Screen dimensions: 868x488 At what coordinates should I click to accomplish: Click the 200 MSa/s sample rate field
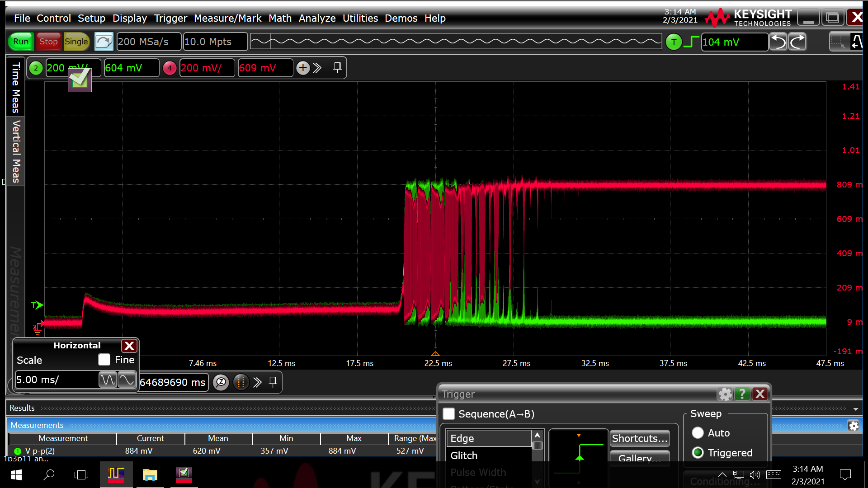point(149,42)
